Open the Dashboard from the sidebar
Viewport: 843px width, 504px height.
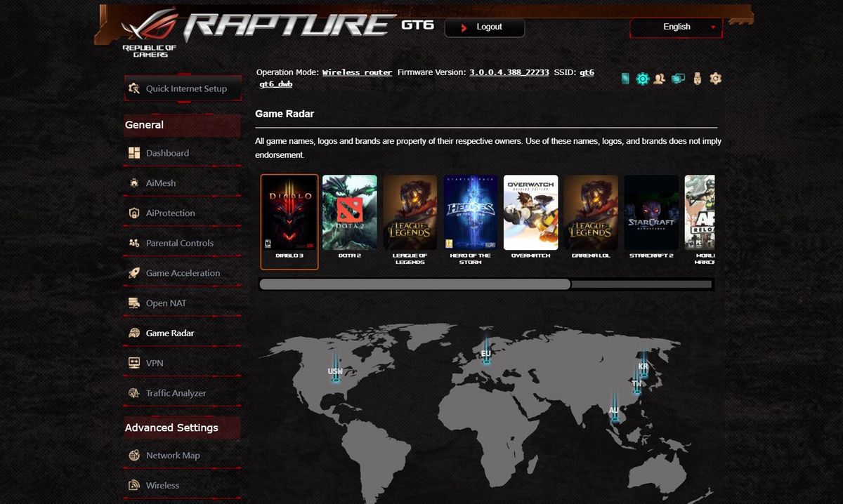tap(167, 153)
